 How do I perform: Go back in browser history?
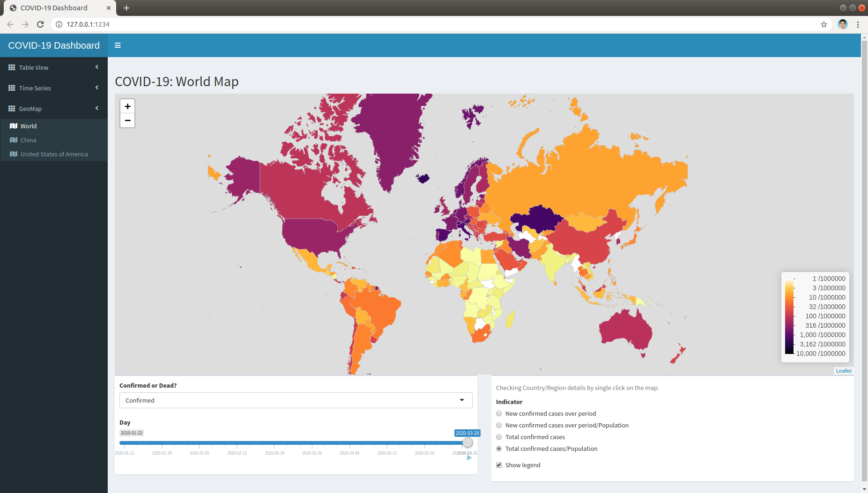[10, 24]
